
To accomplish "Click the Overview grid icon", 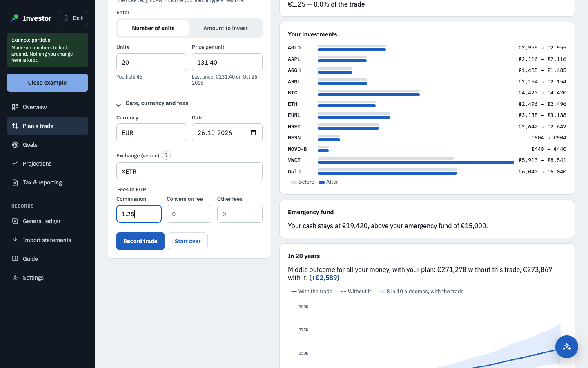I will coord(15,107).
